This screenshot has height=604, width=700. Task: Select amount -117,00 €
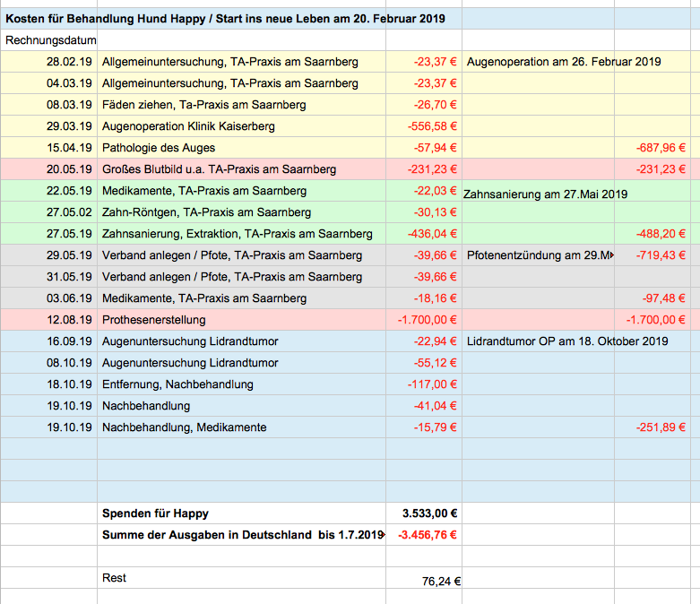pos(424,384)
